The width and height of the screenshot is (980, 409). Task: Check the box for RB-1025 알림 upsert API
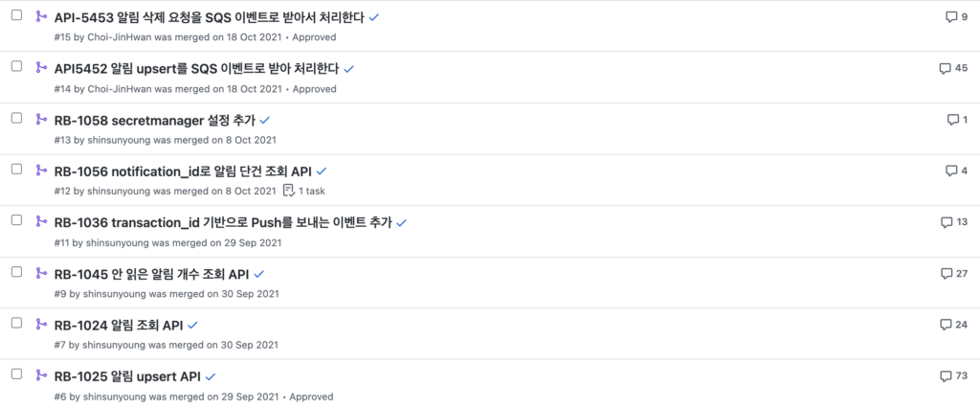pos(17,374)
